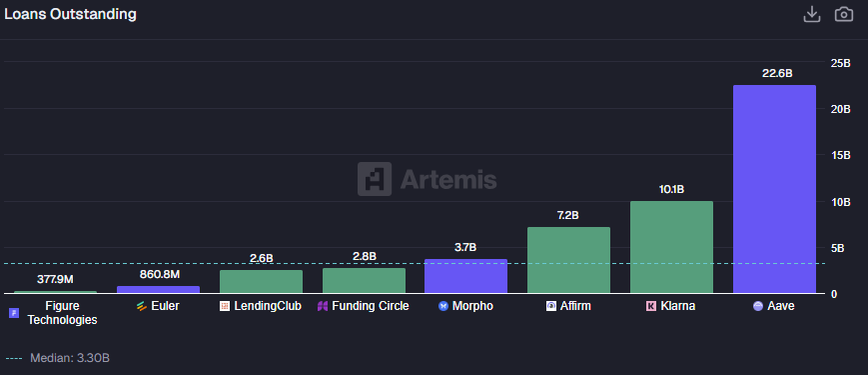Click the Klarna logo icon
This screenshot has width=868, height=375.
click(651, 306)
